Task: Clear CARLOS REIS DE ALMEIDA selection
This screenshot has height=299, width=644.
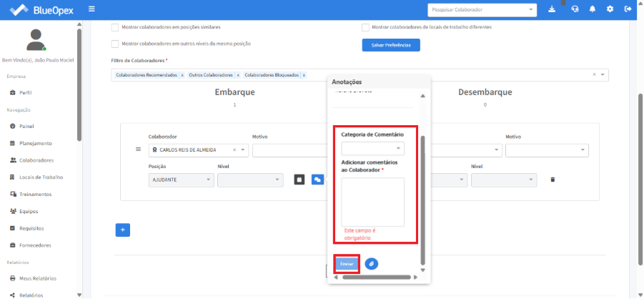Action: pyautogui.click(x=234, y=150)
